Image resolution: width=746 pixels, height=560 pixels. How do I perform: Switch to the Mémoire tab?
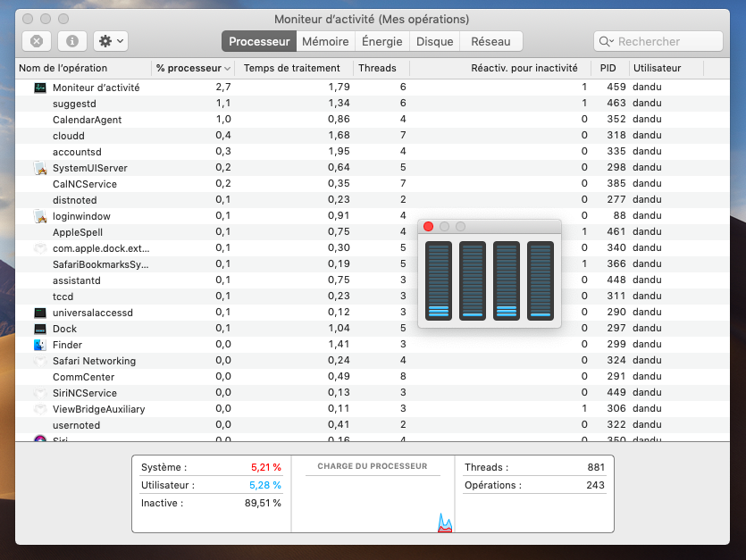pyautogui.click(x=325, y=41)
